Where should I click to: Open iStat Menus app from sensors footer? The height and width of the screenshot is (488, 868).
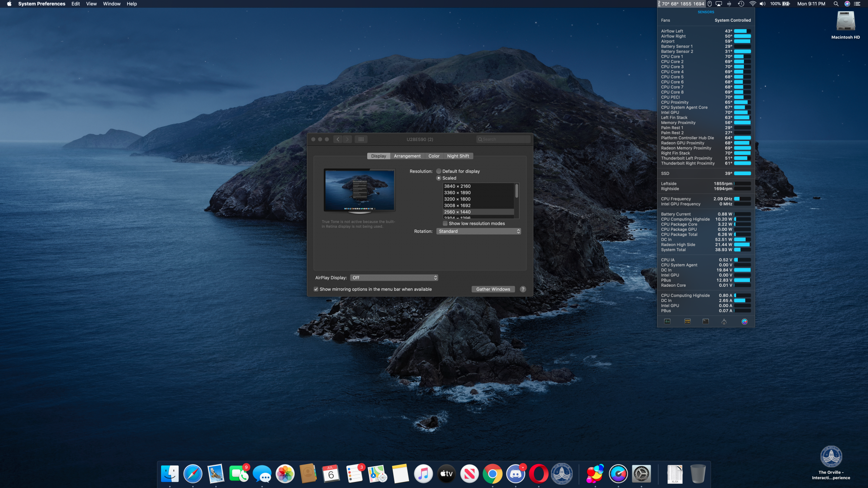744,321
